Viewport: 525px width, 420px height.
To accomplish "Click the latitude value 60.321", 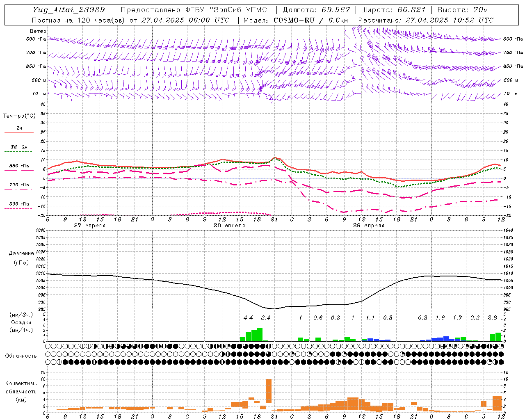I will pos(411,9).
